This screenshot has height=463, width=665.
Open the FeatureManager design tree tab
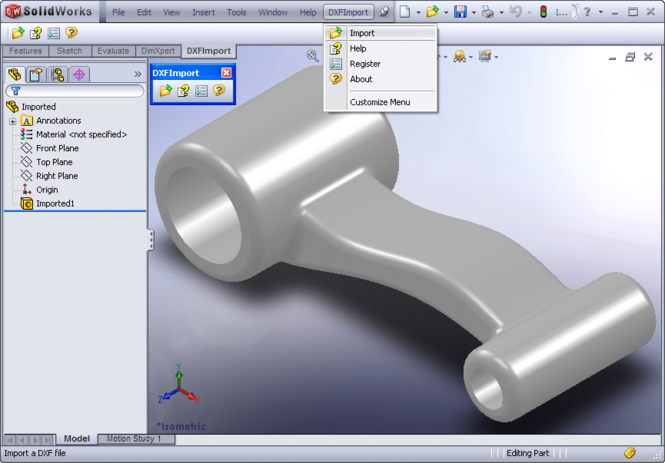[14, 75]
